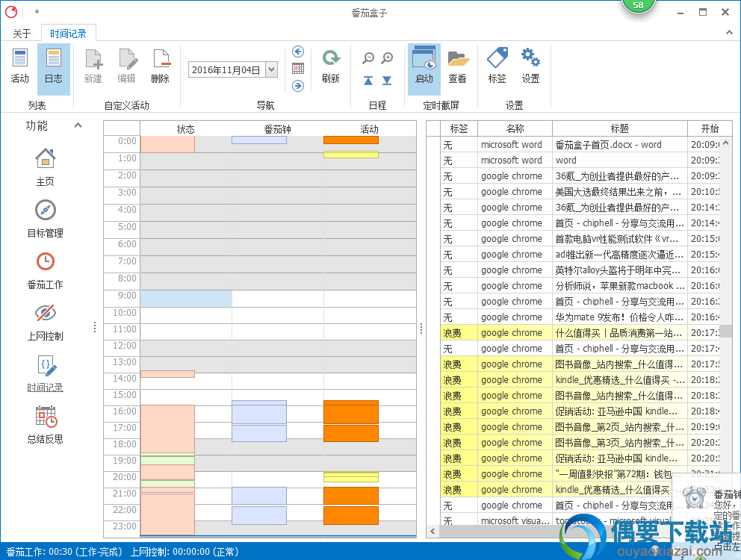Open 番茄工作 in the sidebar
The width and height of the screenshot is (741, 560).
click(x=46, y=270)
